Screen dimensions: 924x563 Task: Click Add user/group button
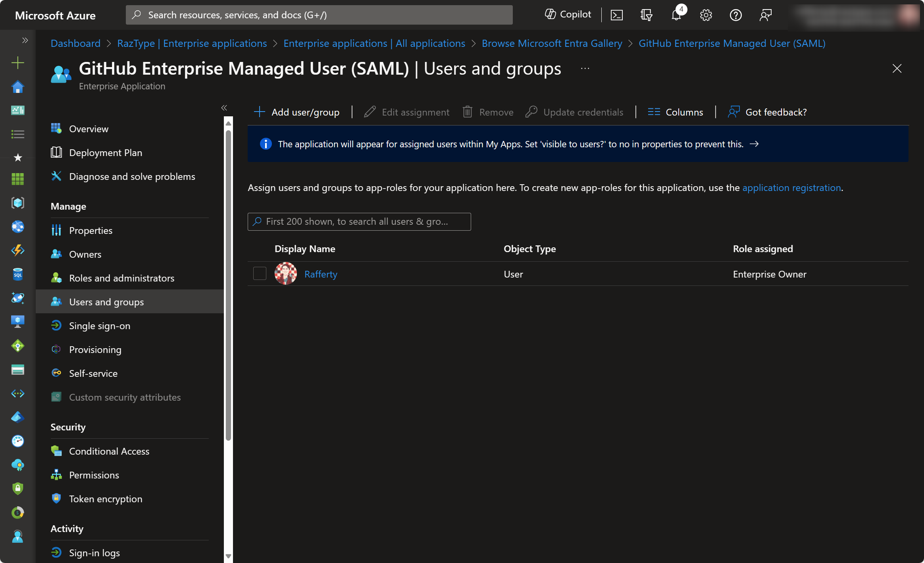click(297, 112)
